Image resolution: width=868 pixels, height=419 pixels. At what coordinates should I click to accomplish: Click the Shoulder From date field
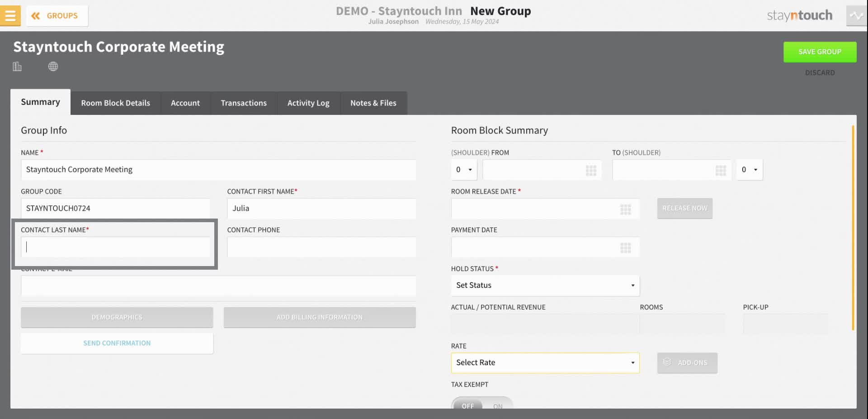tap(542, 170)
